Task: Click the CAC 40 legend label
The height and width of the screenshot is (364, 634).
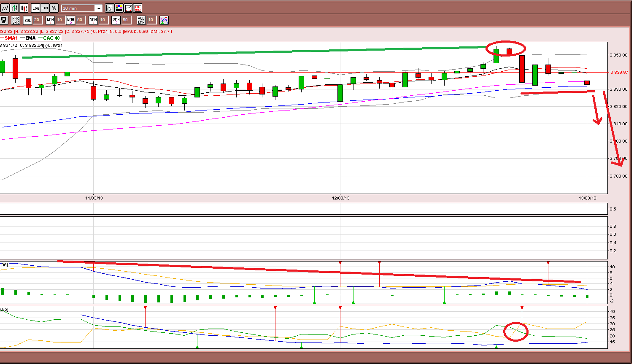Action: (51, 38)
